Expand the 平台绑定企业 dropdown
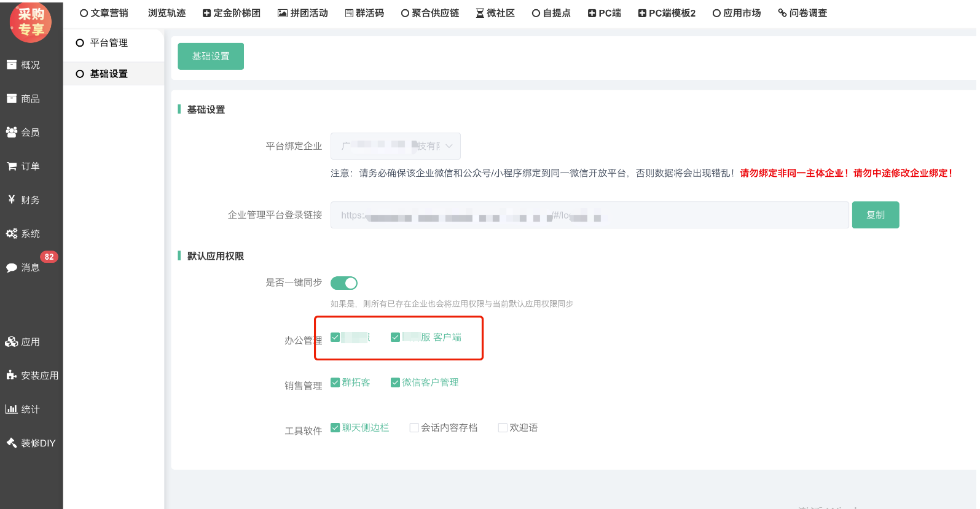 (x=395, y=146)
